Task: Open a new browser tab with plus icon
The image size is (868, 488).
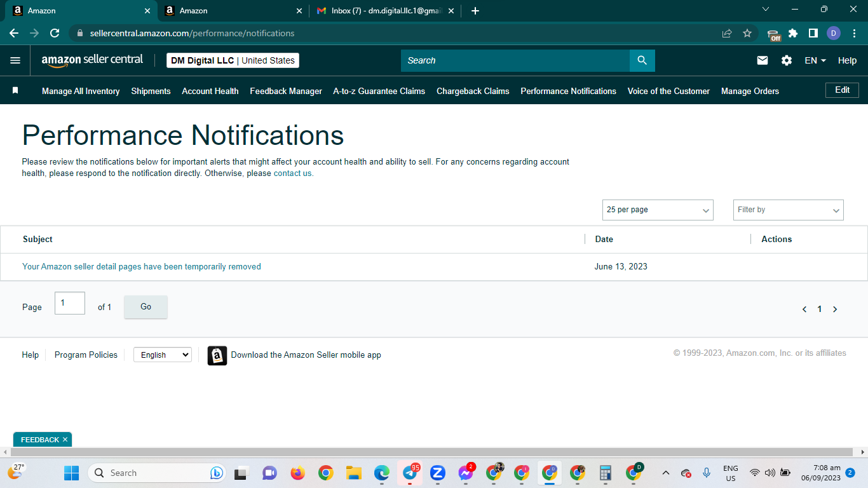Action: [475, 11]
